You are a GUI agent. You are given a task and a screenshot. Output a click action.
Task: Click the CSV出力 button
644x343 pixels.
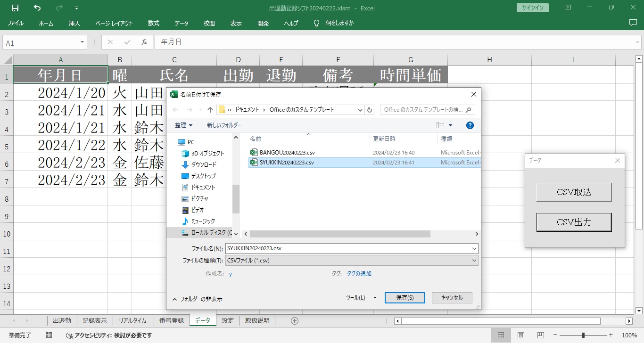click(574, 222)
